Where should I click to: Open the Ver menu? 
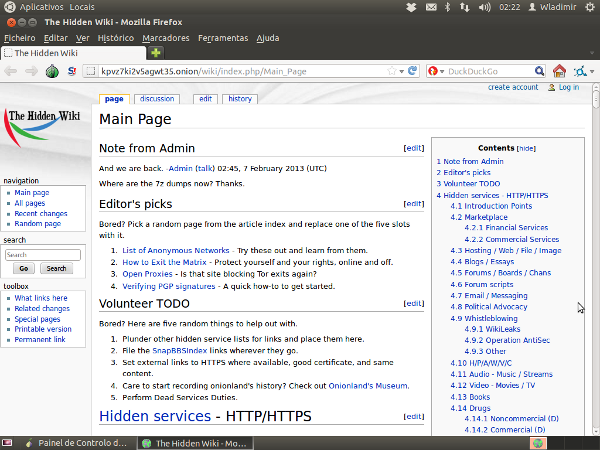click(x=82, y=38)
